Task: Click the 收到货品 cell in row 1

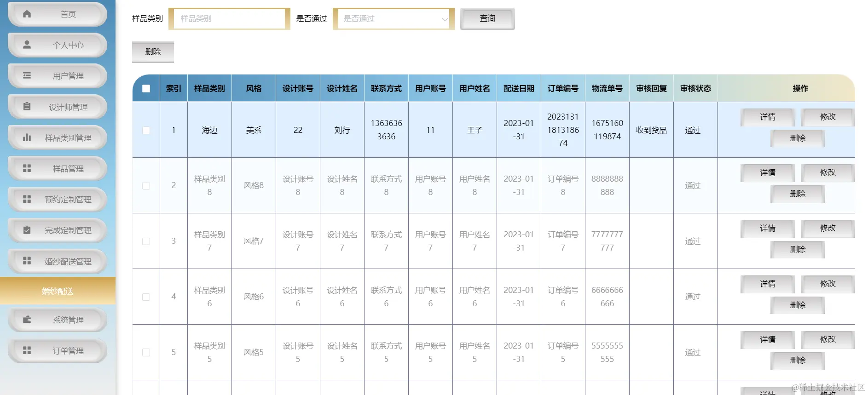Action: (x=651, y=130)
